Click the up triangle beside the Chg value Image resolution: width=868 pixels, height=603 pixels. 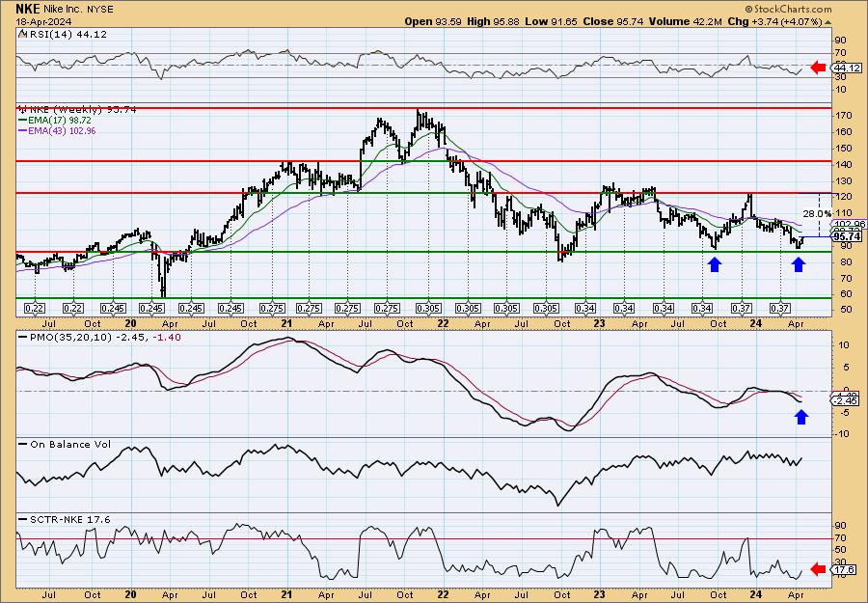pyautogui.click(x=828, y=22)
